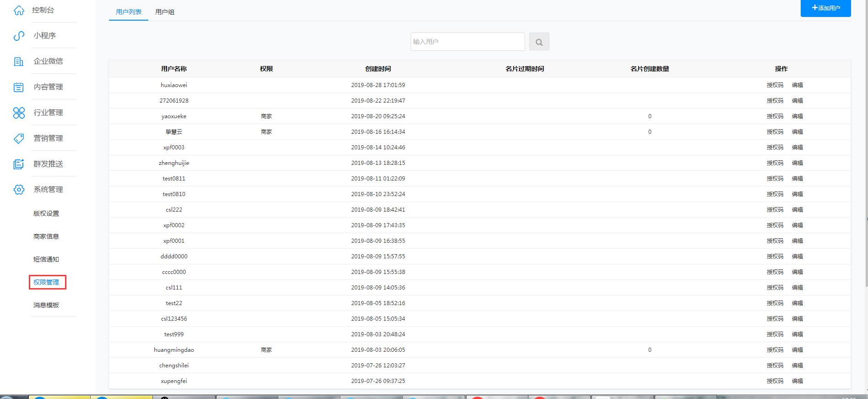Click 授权码 for huxiaowei
868x399 pixels.
(775, 85)
